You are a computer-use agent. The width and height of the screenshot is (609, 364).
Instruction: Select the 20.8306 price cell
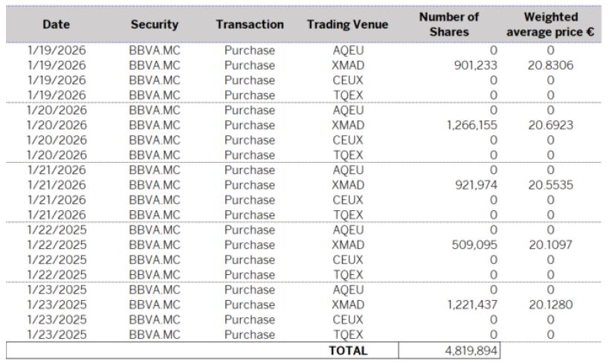coord(550,65)
